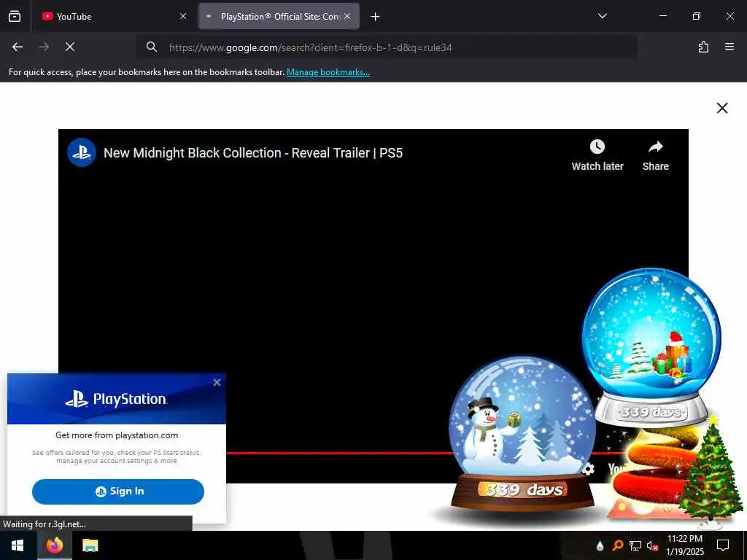
Task: Click the search magnifier in address bar
Action: click(x=152, y=47)
